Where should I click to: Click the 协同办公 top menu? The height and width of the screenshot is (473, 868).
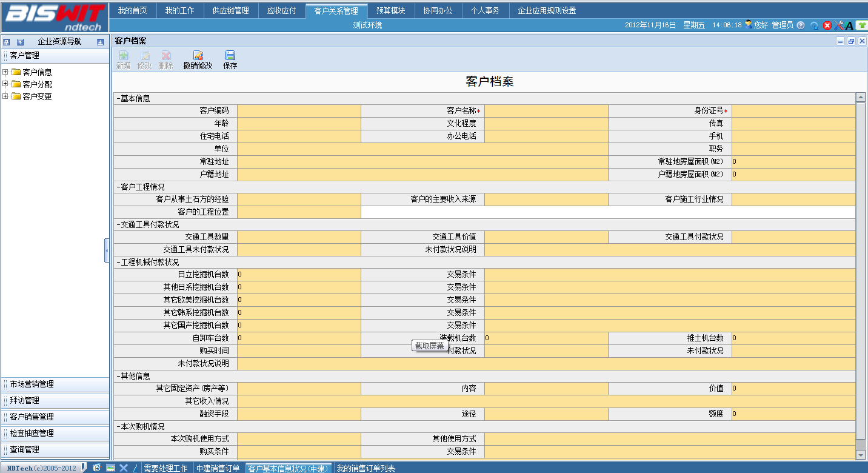pos(438,10)
